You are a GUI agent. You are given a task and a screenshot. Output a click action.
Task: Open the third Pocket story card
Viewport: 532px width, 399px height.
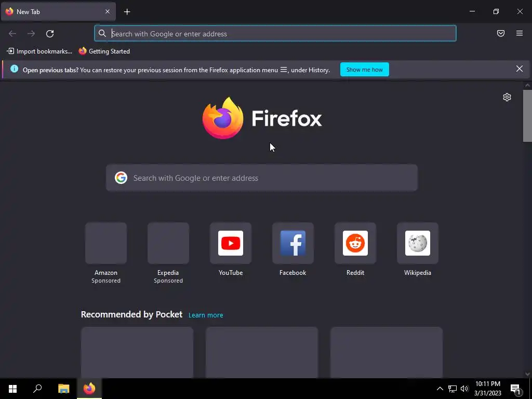tap(387, 352)
